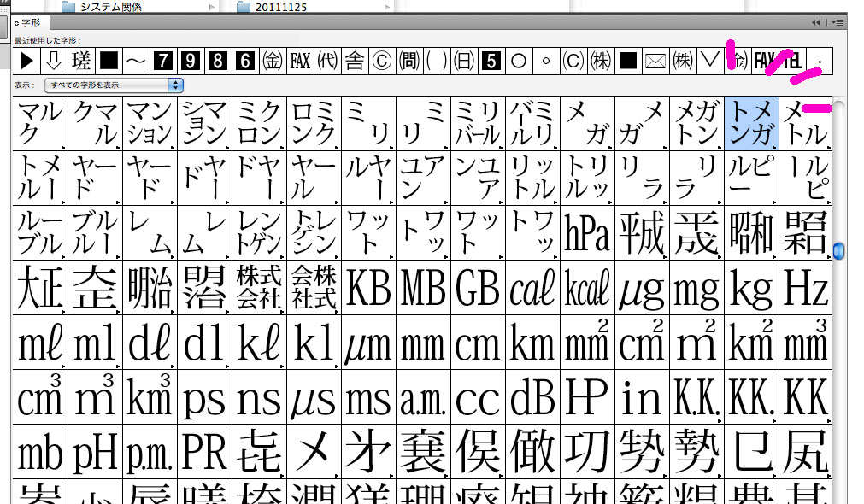Select the PR glyph cell
864x504 pixels.
tap(204, 452)
